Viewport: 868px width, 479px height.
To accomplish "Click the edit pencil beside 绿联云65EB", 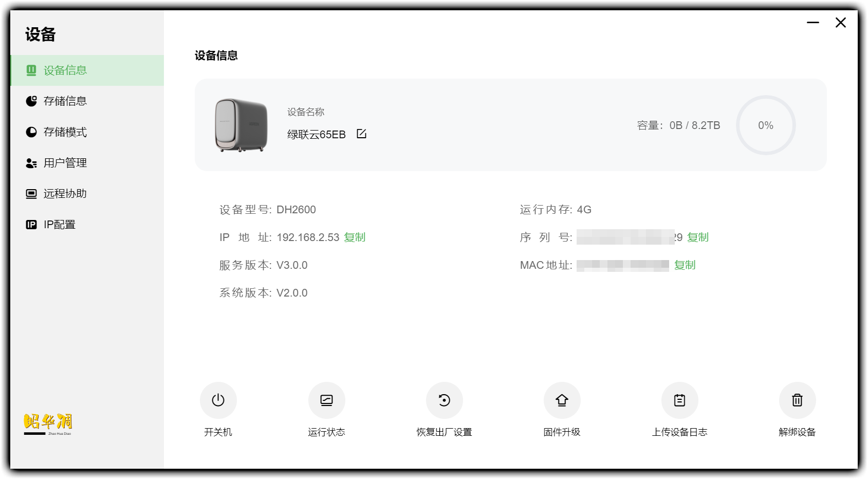I will [362, 133].
